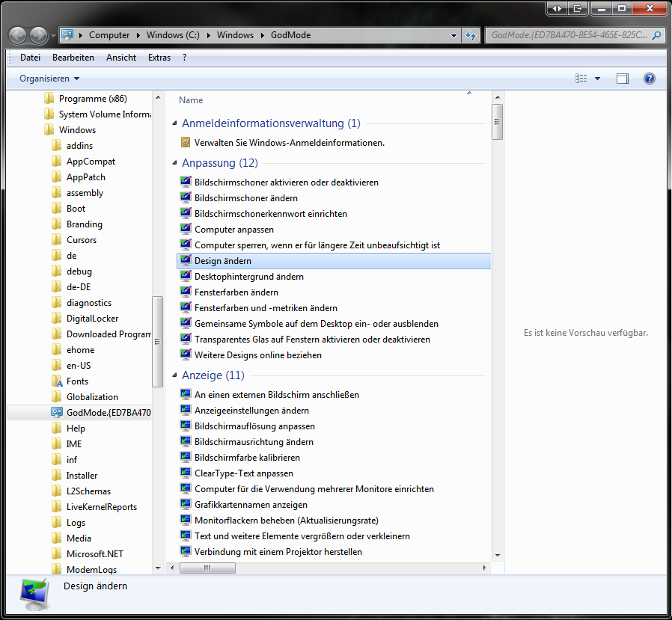The image size is (672, 620).
Task: Select the en-US folder in the tree
Action: 79,365
